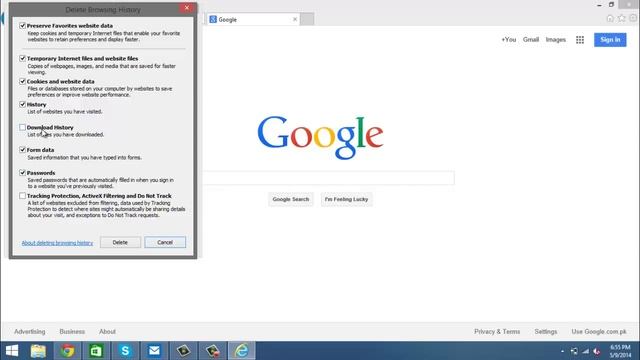The image size is (640, 360).
Task: Click the Google Search button
Action: [291, 199]
